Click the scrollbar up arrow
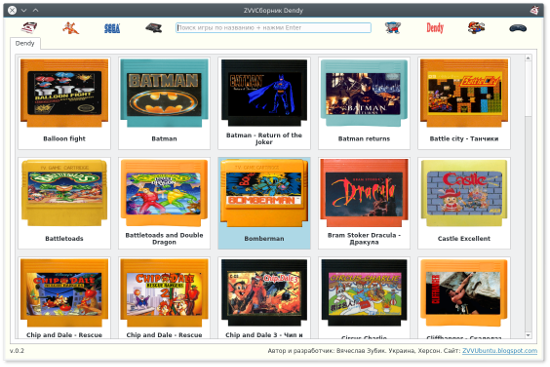550x367 pixels. click(x=528, y=58)
